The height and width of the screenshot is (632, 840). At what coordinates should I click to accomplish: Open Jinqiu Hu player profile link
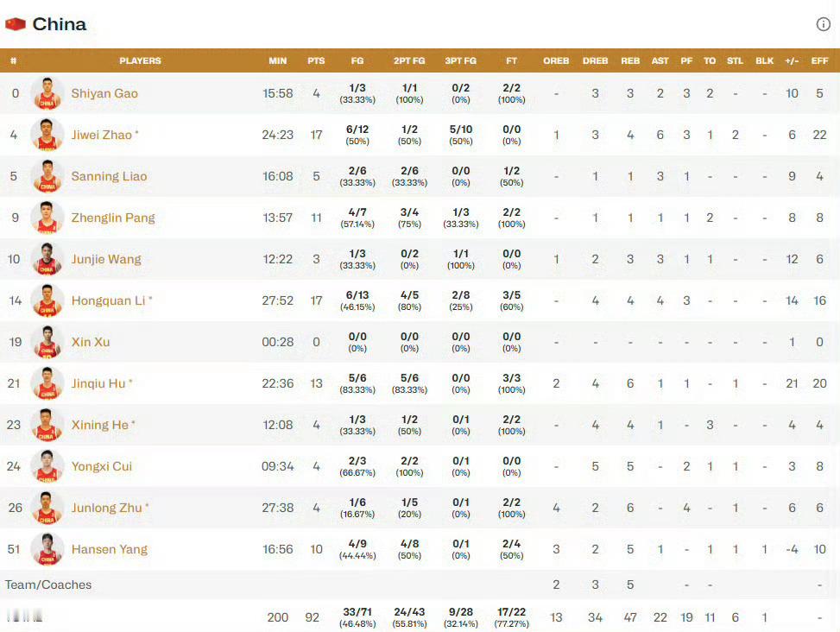(98, 383)
